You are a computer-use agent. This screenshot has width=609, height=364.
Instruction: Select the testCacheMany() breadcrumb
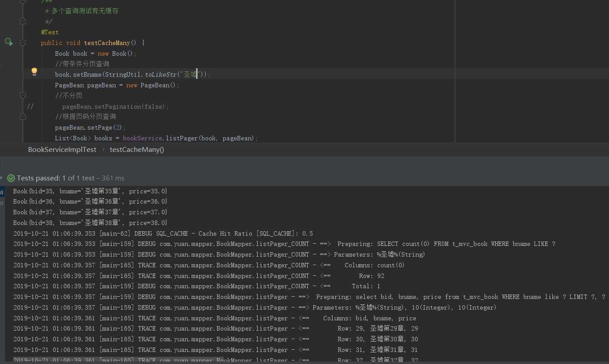(x=137, y=150)
